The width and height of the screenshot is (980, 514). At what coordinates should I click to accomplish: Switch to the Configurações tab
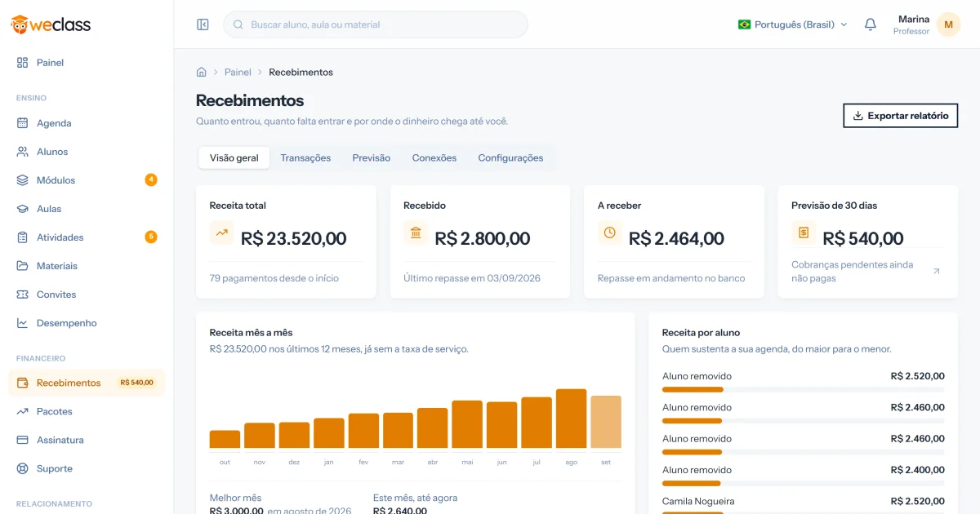pos(510,158)
